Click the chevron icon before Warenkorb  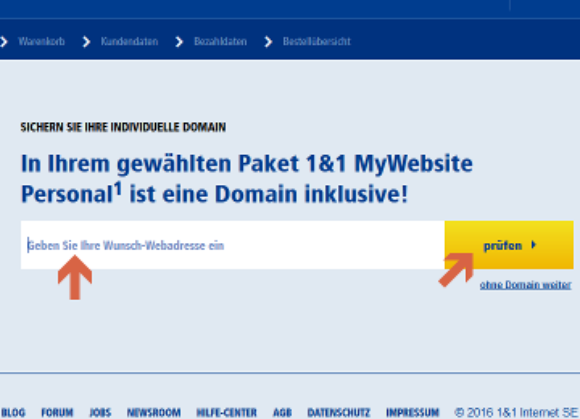[4, 41]
